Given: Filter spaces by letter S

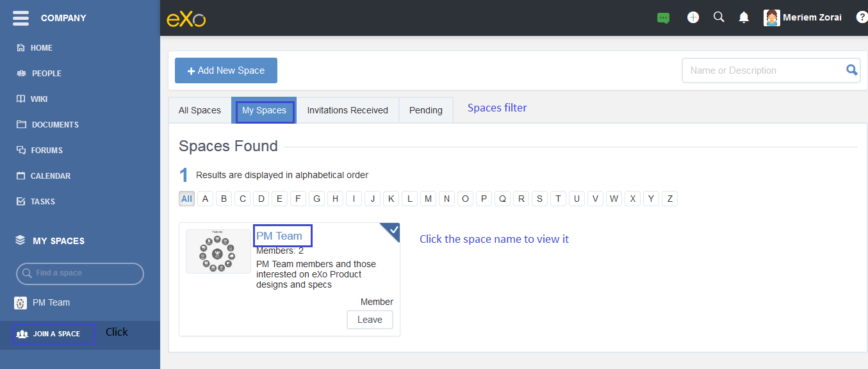Looking at the screenshot, I should 539,199.
